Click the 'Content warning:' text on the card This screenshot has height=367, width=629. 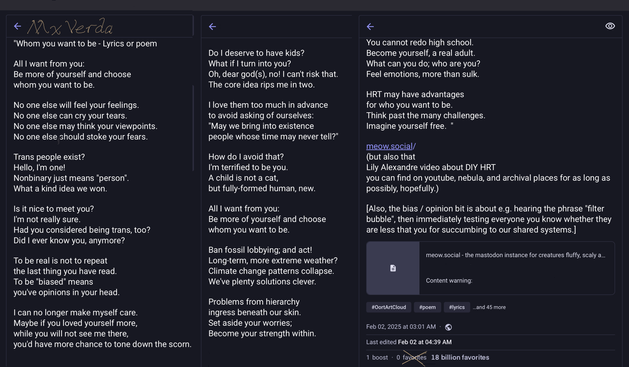click(x=449, y=281)
